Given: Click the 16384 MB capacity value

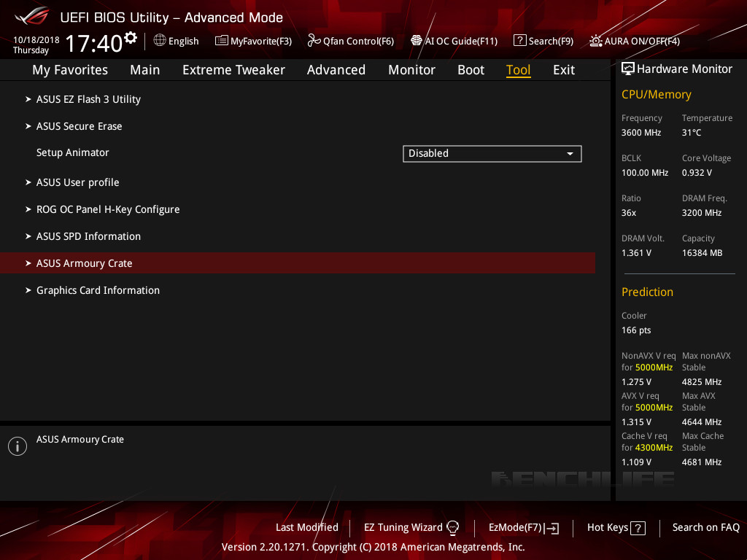Looking at the screenshot, I should point(702,253).
